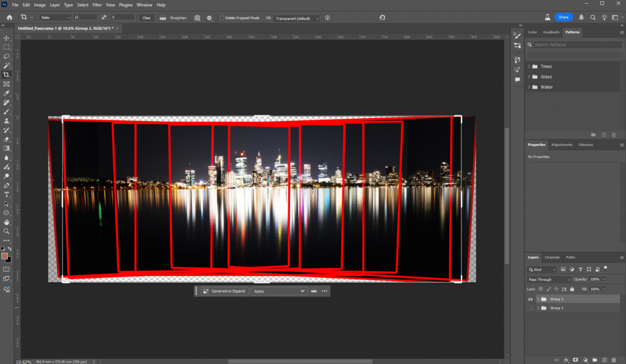The image size is (626, 364).
Task: Click the foreground color swatch
Action: pyautogui.click(x=5, y=255)
